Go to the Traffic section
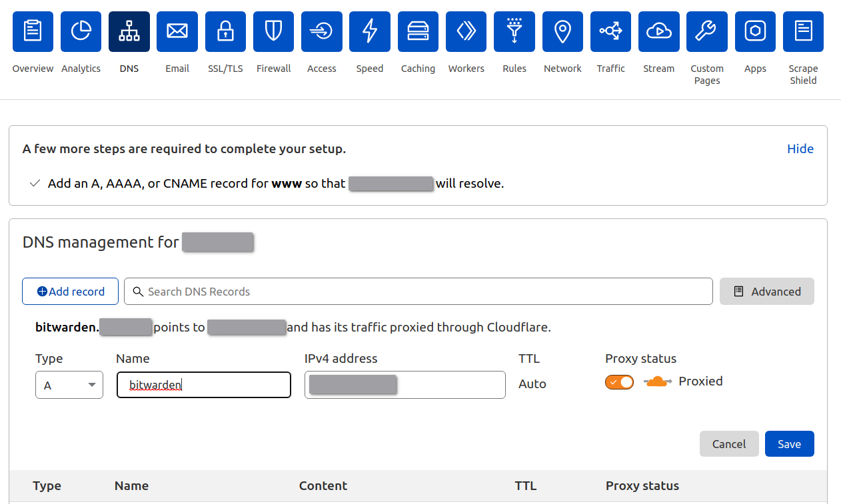The image size is (841, 504). click(610, 31)
